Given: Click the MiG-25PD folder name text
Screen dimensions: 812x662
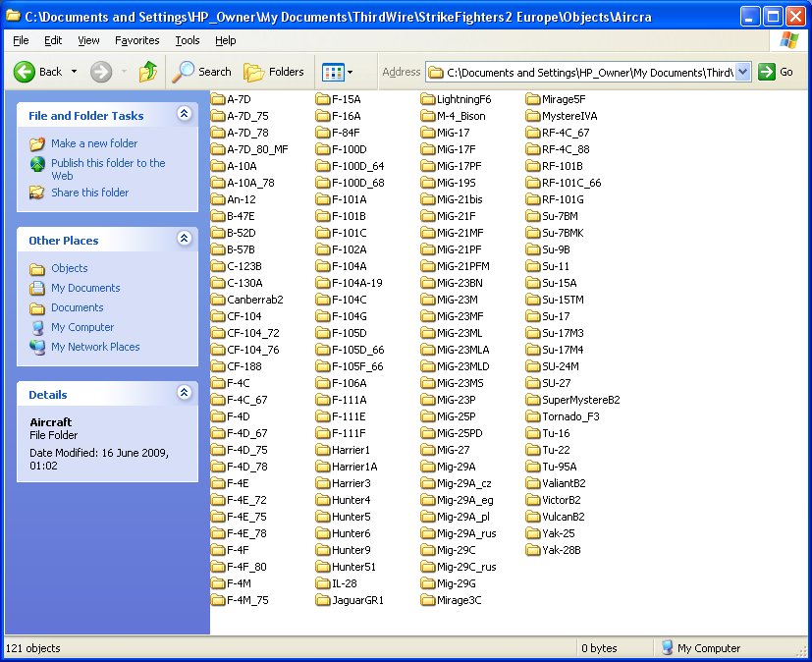Looking at the screenshot, I should [460, 433].
